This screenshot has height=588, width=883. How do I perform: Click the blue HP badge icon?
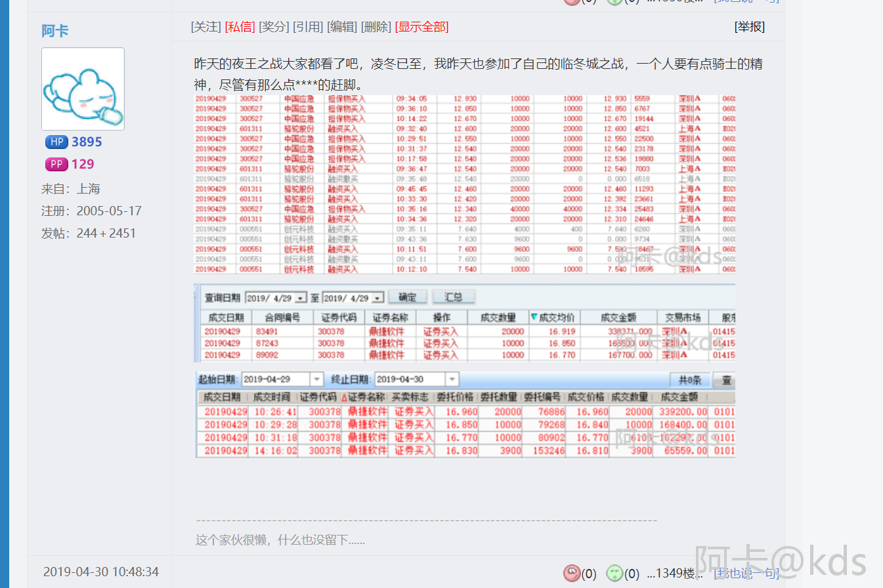[56, 142]
